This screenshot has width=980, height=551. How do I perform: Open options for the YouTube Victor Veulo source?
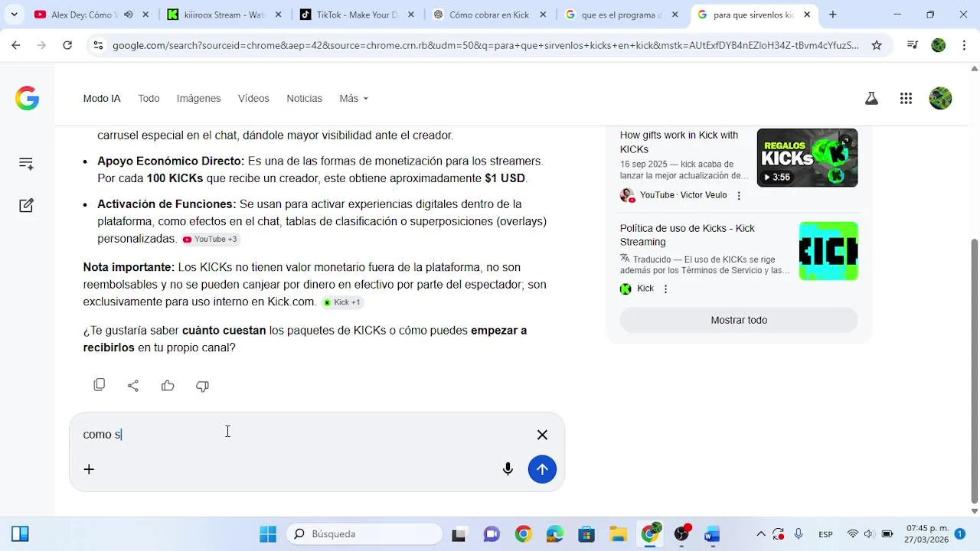(x=739, y=196)
